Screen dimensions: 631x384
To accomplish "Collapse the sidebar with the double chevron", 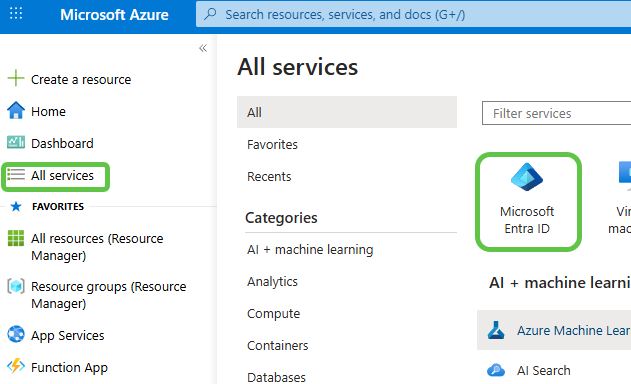I will pos(203,49).
